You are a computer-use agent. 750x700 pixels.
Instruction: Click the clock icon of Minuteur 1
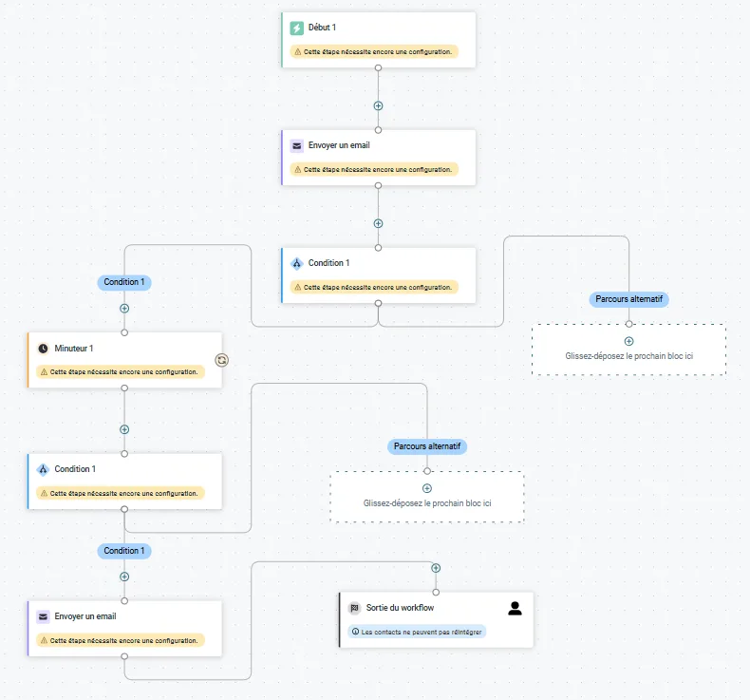[x=43, y=349]
